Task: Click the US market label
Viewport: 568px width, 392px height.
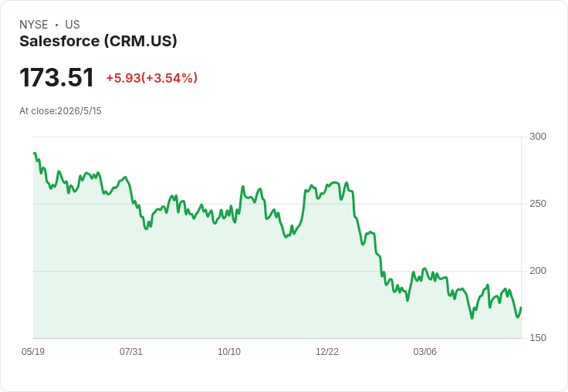Action: (x=73, y=25)
